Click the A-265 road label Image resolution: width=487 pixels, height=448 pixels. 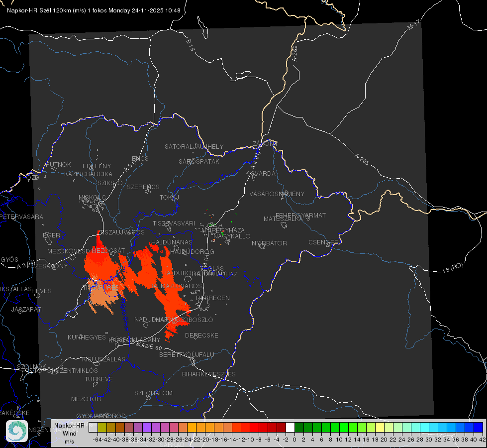tap(362, 159)
